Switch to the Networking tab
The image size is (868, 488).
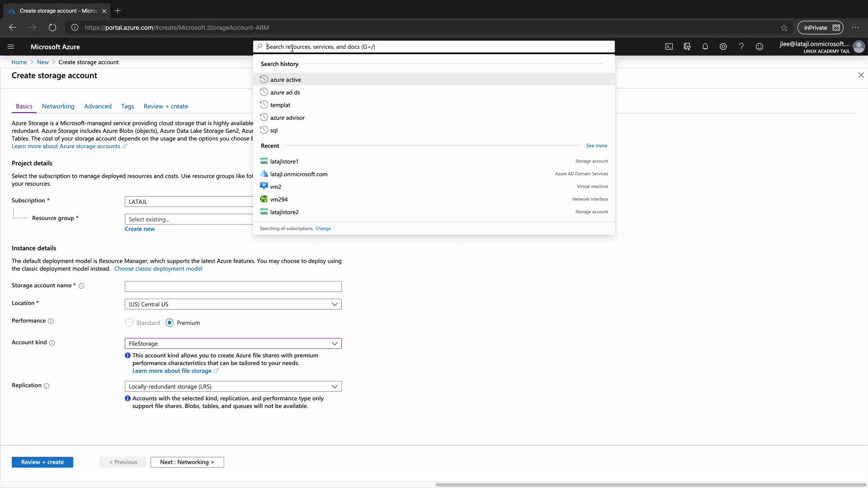tap(58, 106)
